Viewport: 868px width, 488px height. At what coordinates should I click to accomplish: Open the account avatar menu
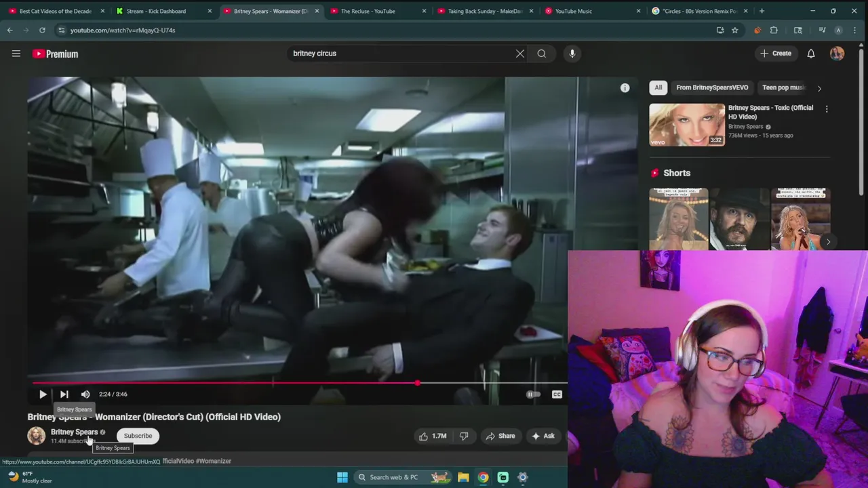[x=837, y=54]
